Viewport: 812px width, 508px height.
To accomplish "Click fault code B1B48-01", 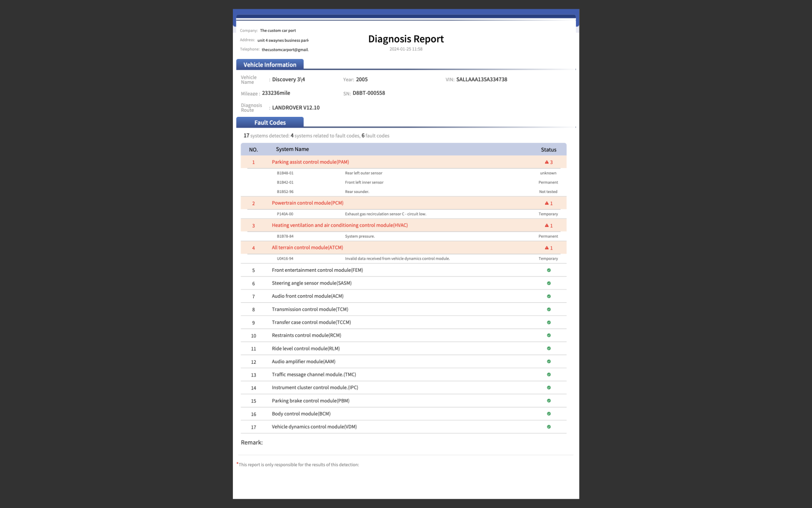I will tap(285, 173).
